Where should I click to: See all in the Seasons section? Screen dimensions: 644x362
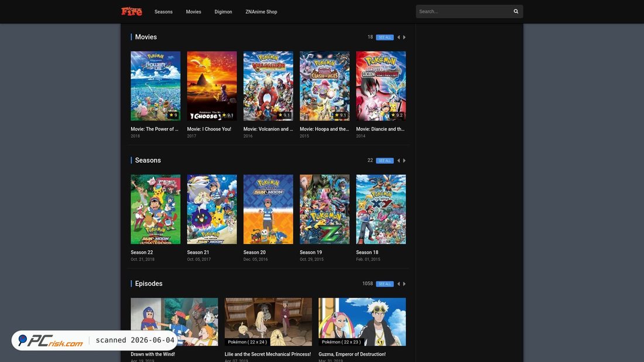385,160
